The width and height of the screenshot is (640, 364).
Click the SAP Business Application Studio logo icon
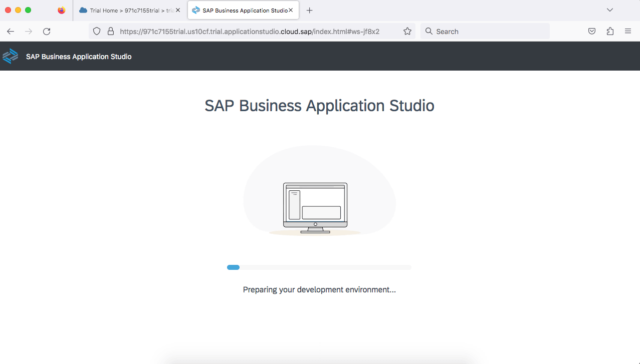11,56
